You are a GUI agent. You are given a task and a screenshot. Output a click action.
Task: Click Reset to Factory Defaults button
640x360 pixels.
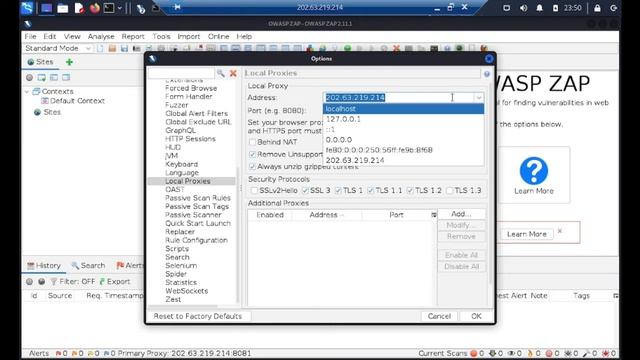pos(198,316)
